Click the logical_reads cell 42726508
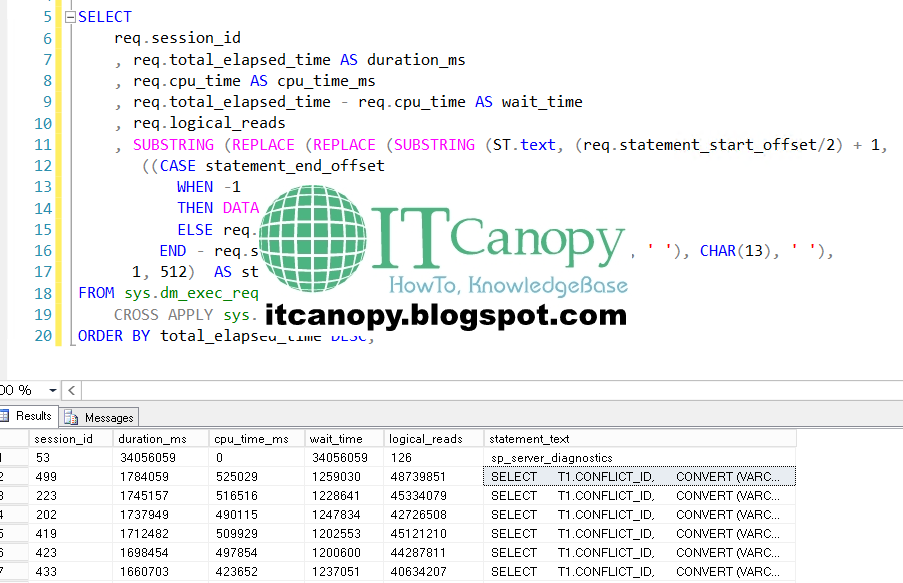 [x=434, y=515]
